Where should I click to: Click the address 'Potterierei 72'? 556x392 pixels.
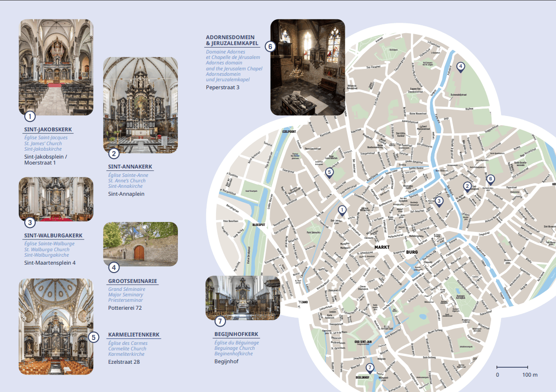tap(125, 308)
